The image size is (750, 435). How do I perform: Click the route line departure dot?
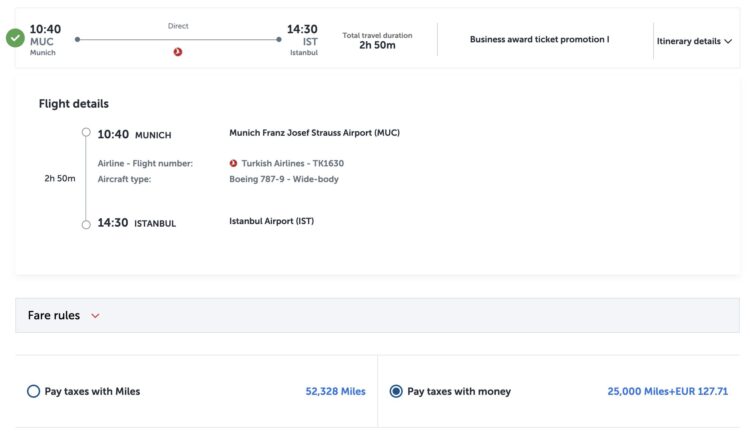pyautogui.click(x=77, y=39)
